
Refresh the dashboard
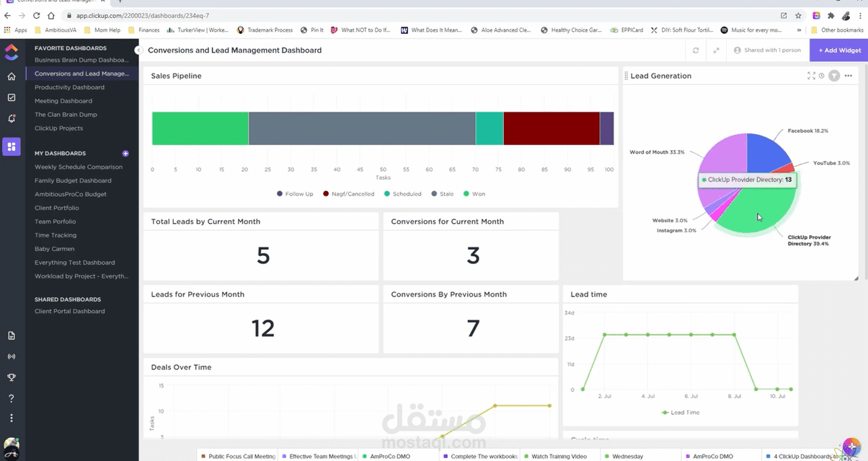(696, 51)
